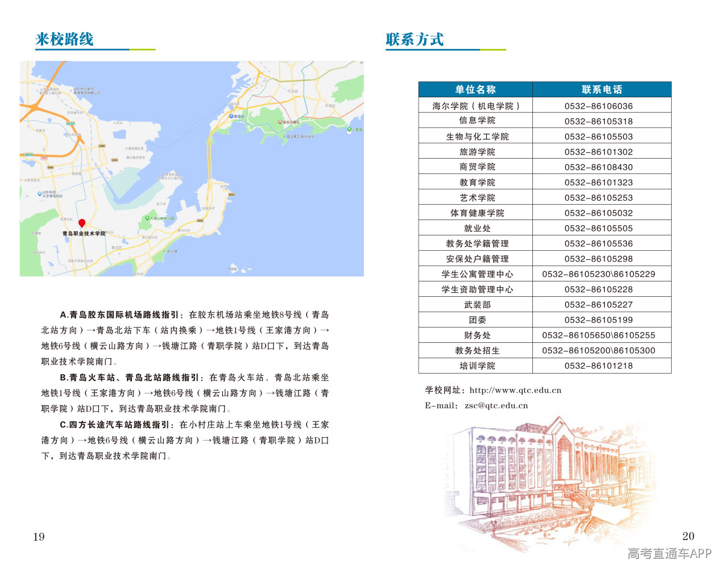The height and width of the screenshot is (576, 728).
Task: Click phone number 0532-86105536
Action: pyautogui.click(x=598, y=243)
